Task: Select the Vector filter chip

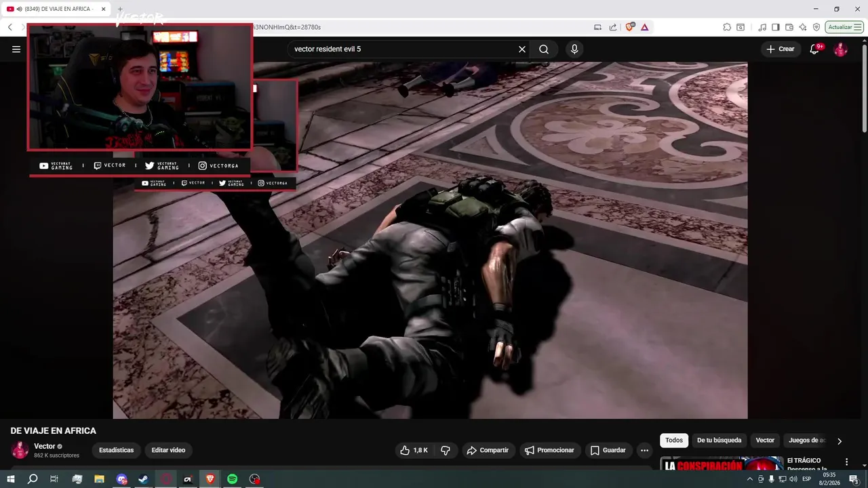Action: (x=765, y=441)
